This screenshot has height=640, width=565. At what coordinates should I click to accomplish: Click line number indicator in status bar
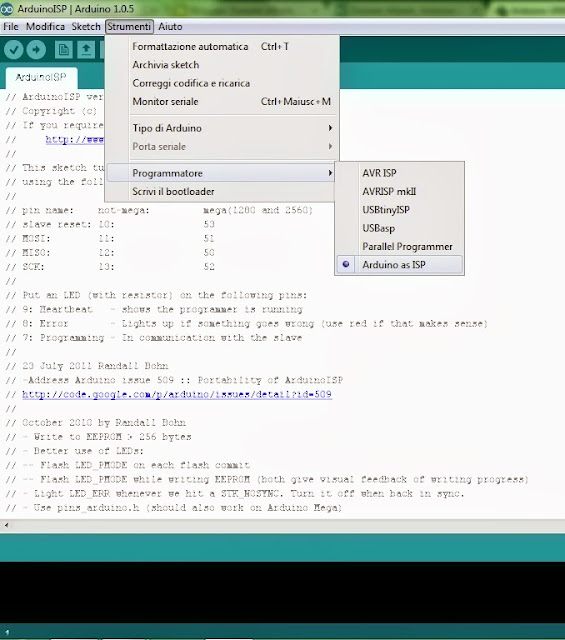pos(7,632)
